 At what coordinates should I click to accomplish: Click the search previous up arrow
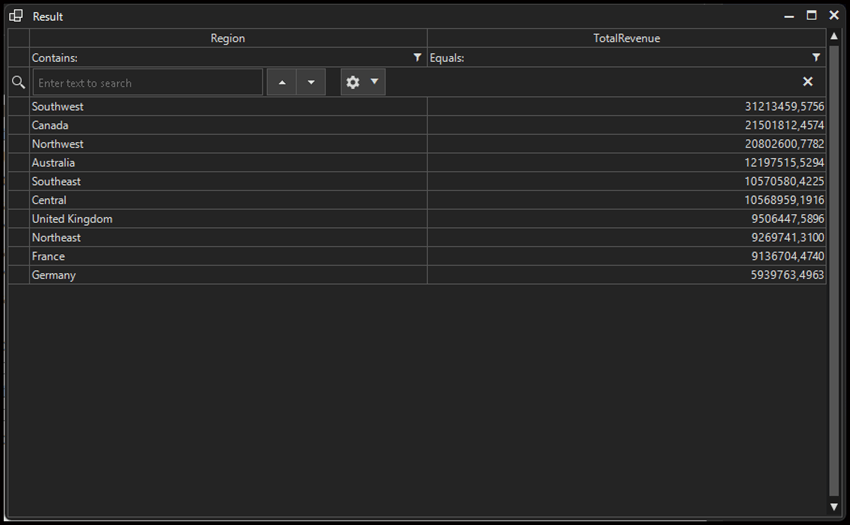[282, 83]
